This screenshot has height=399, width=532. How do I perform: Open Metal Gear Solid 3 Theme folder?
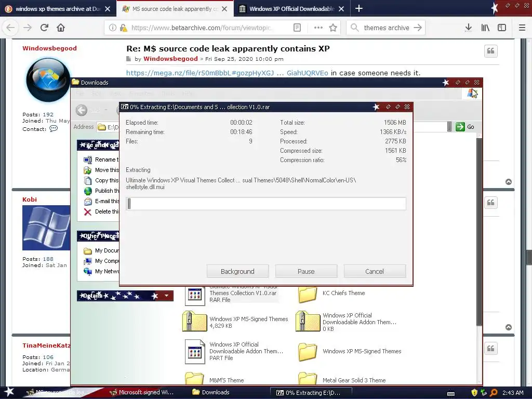click(x=342, y=379)
